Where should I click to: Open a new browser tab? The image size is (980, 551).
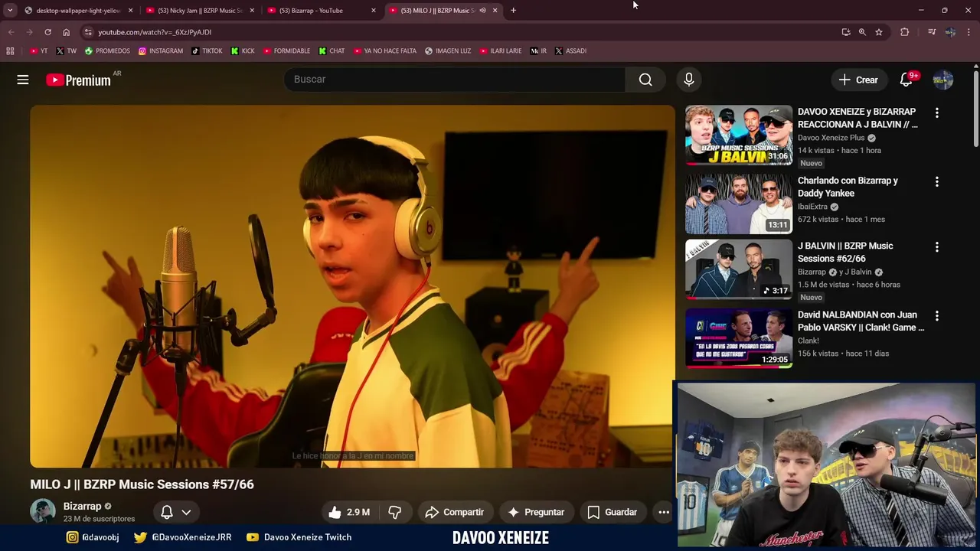[x=513, y=11]
